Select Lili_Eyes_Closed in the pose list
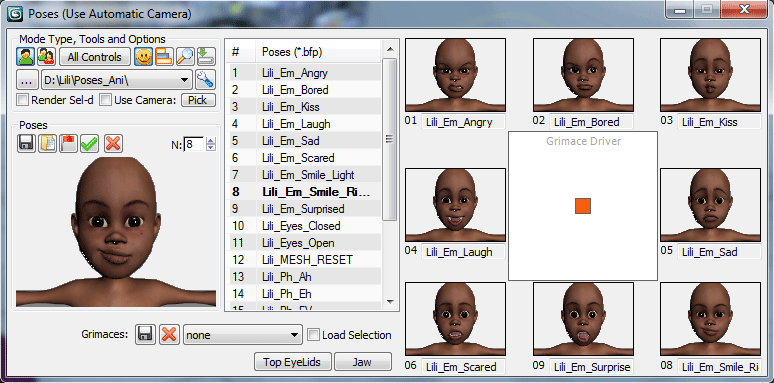Viewport: 774px width, 383px height. [x=304, y=226]
